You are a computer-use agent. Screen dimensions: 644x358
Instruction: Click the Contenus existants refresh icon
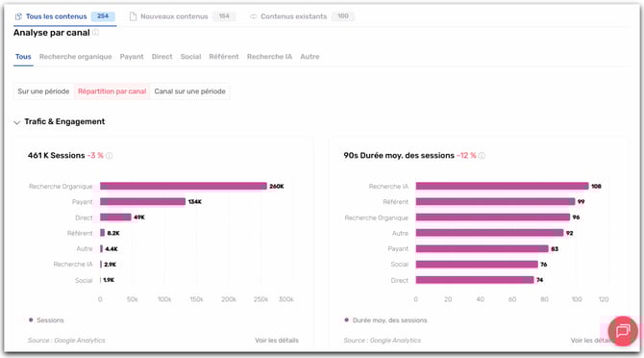click(253, 16)
